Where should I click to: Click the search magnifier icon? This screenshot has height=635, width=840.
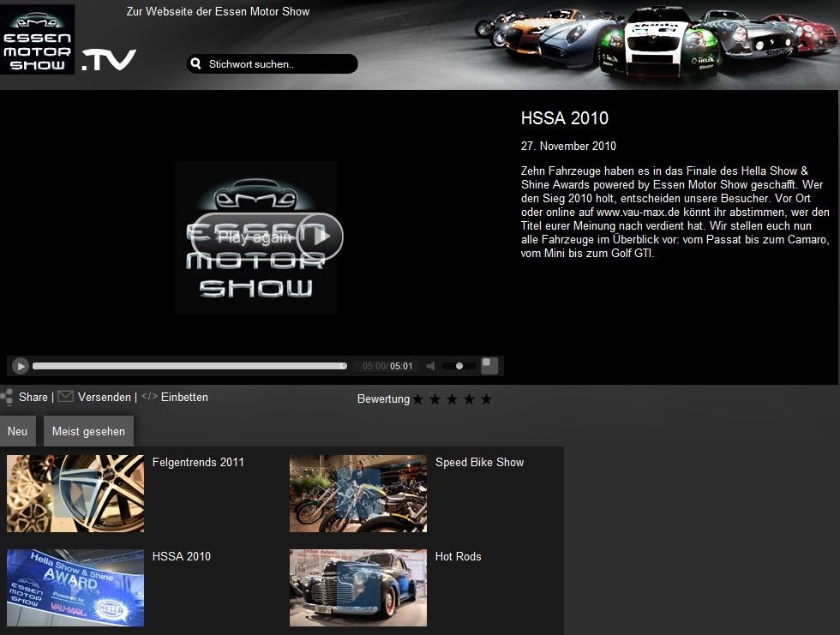pyautogui.click(x=196, y=63)
